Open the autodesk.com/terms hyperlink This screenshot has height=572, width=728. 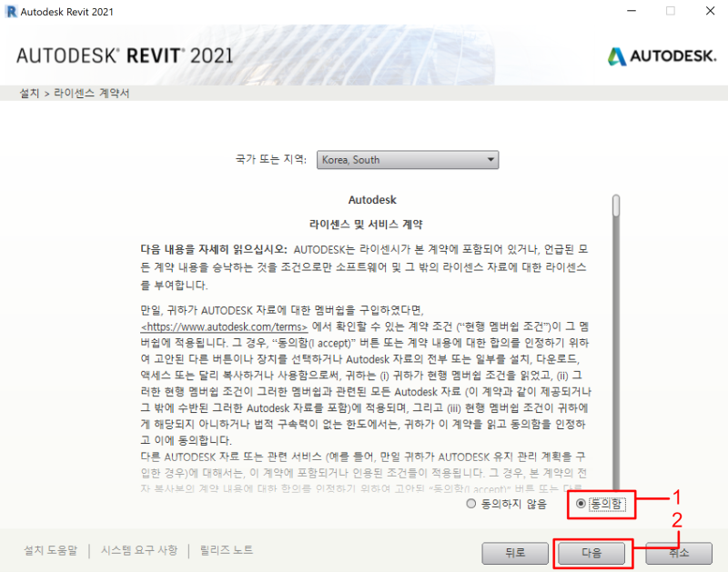point(224,326)
